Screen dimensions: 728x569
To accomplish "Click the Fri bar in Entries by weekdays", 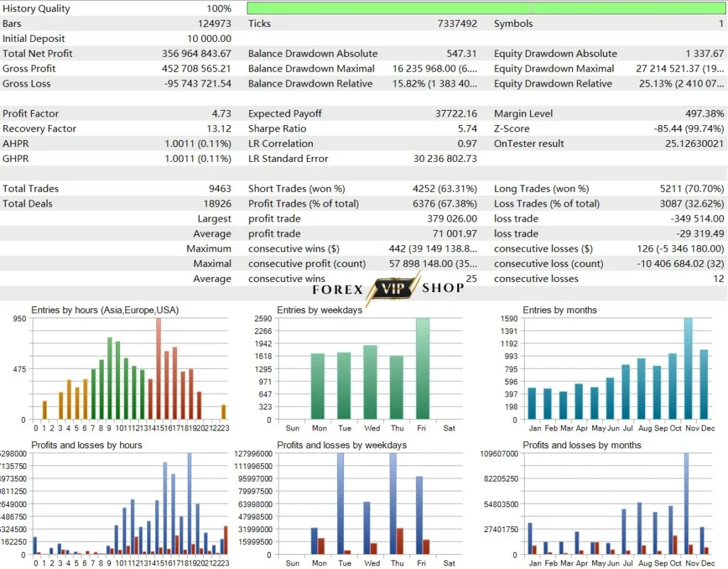I will [x=422, y=369].
